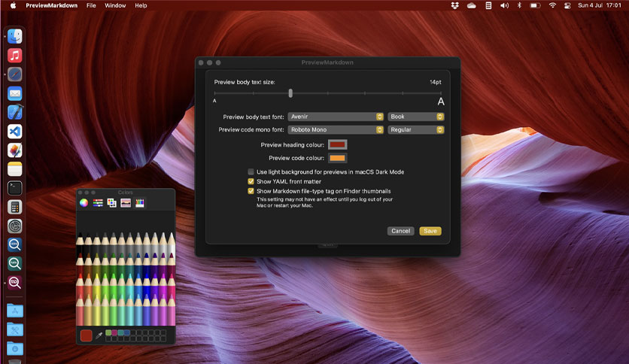Switch to Color Sliders tab in Colors panel
This screenshot has width=629, height=364.
click(98, 203)
